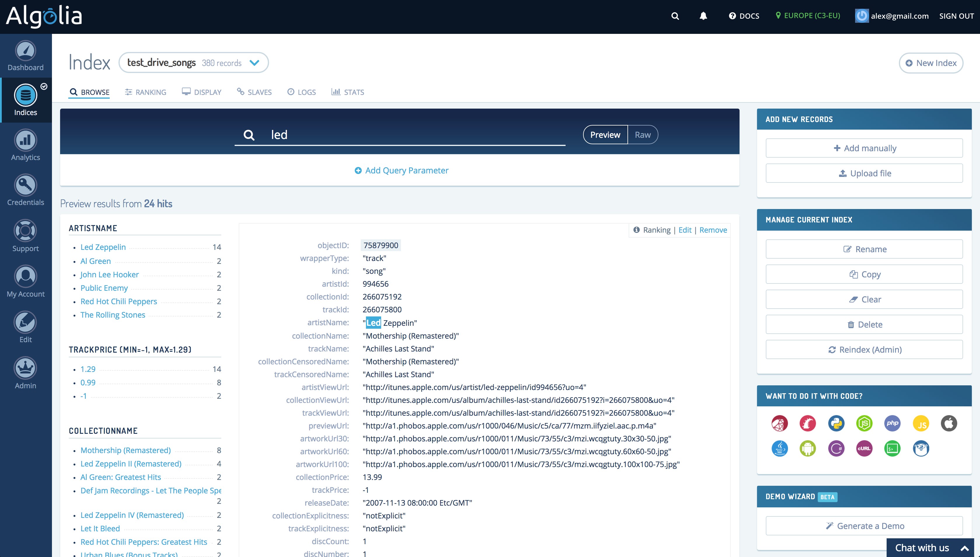980x557 pixels.
Task: Go to Dashboard in the sidebar
Action: point(26,56)
